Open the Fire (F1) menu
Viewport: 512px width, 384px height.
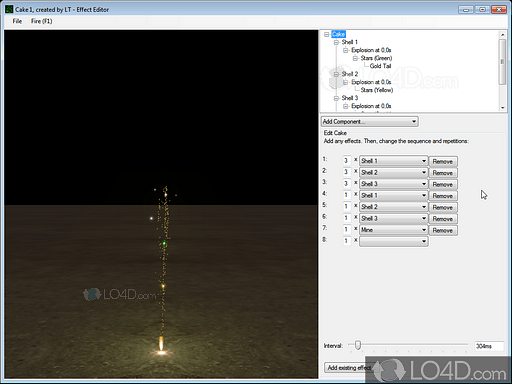click(41, 21)
